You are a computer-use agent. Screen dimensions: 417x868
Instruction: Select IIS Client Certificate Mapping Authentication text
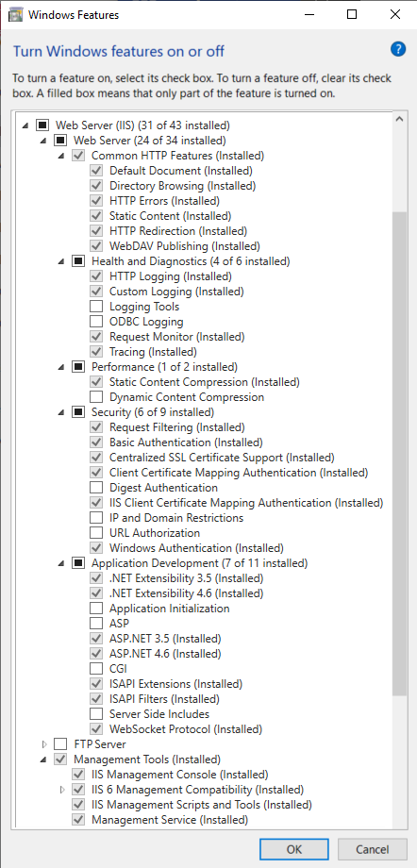coord(246,503)
